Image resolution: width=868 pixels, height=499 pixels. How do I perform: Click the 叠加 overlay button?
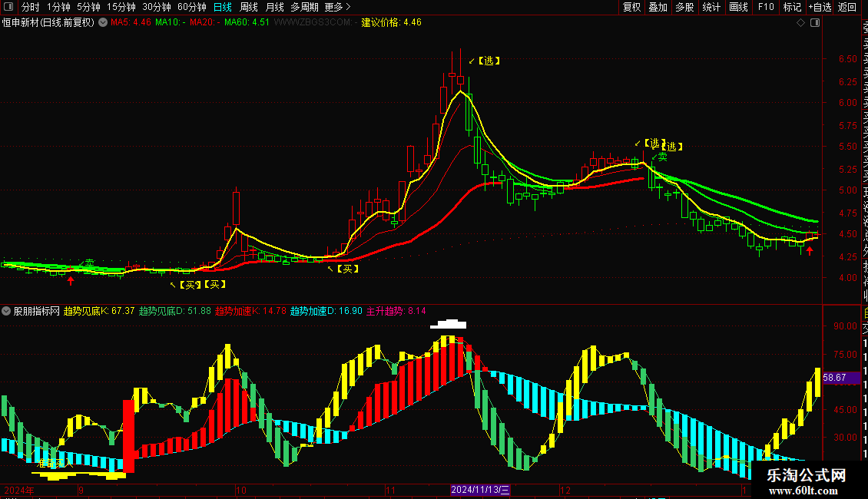pos(658,7)
